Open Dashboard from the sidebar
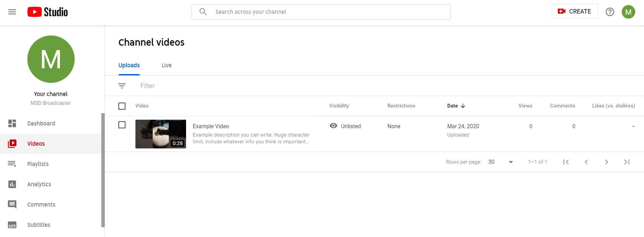 click(51, 123)
